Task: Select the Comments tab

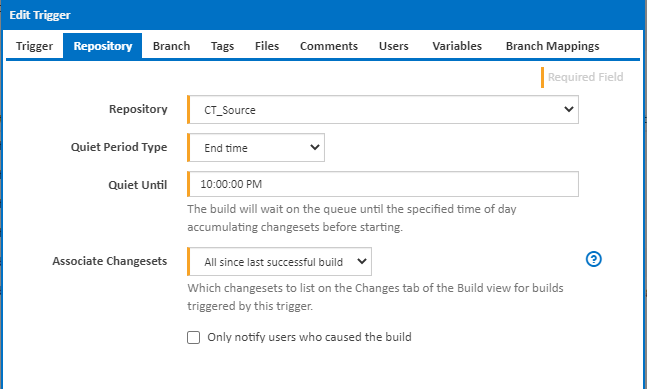Action: (x=328, y=46)
